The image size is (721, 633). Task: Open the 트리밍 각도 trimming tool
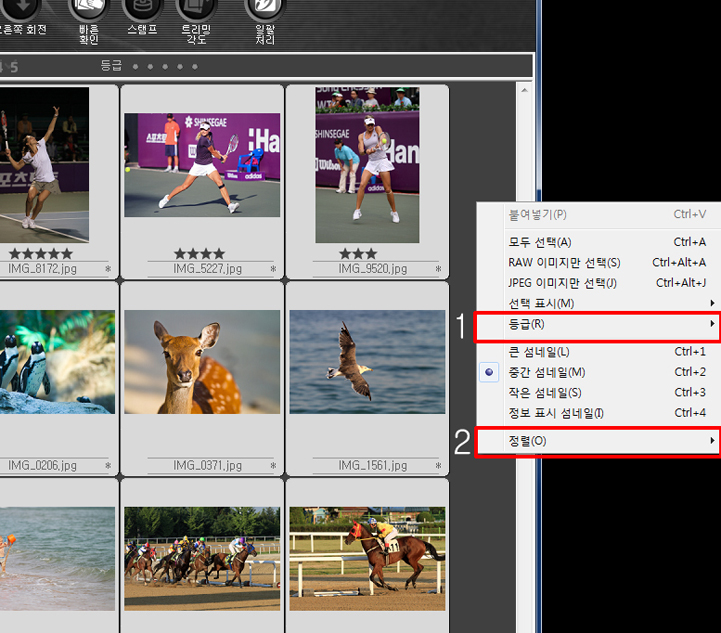click(x=196, y=8)
